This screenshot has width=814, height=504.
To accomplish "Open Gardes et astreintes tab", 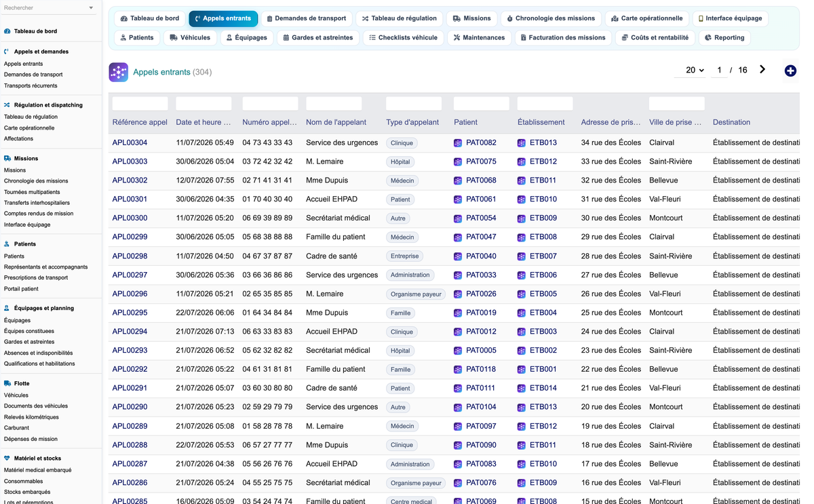I will (318, 37).
